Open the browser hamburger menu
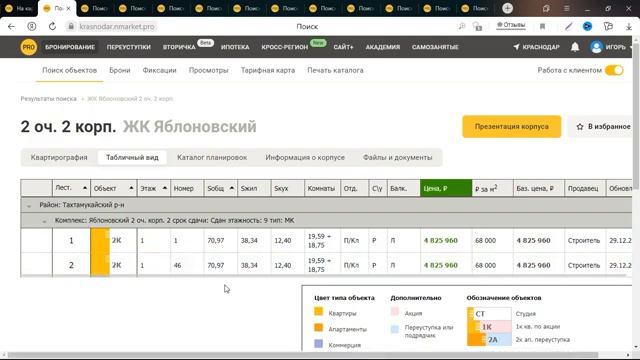 coord(567,8)
